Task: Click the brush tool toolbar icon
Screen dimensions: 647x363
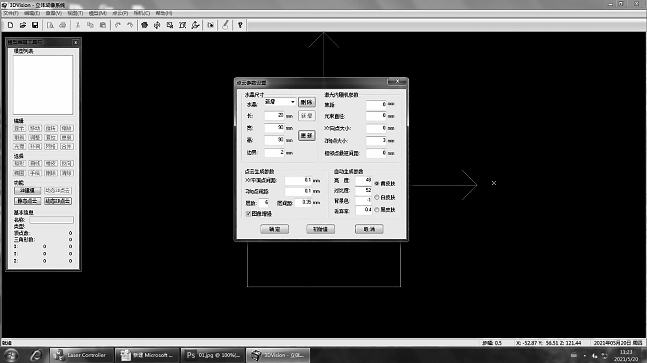Action: pos(225,25)
